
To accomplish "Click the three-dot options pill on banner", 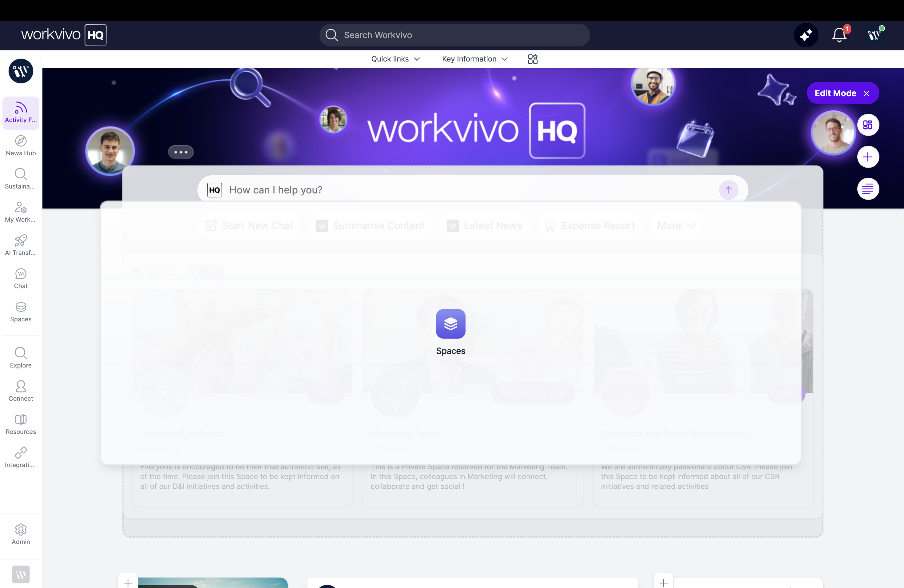I will [181, 152].
